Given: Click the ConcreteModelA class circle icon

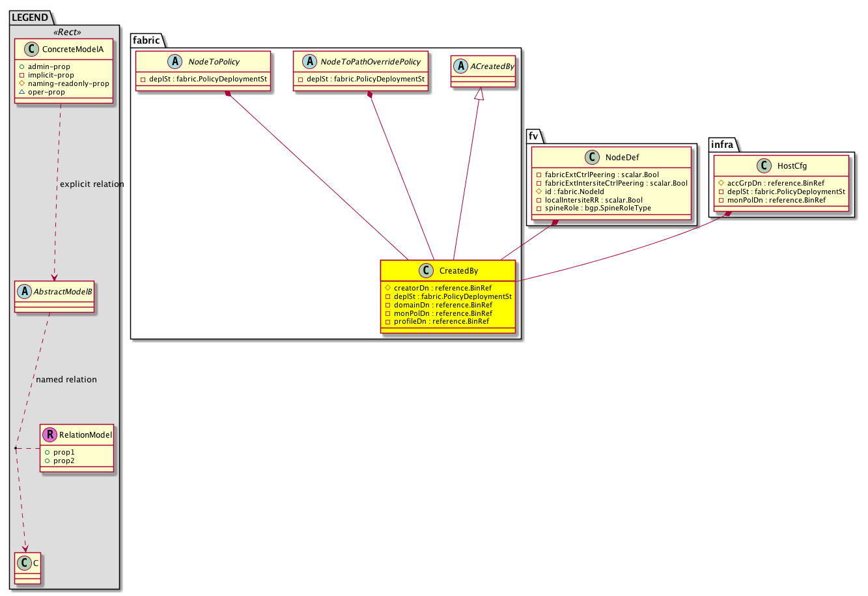Looking at the screenshot, I should (x=32, y=50).
